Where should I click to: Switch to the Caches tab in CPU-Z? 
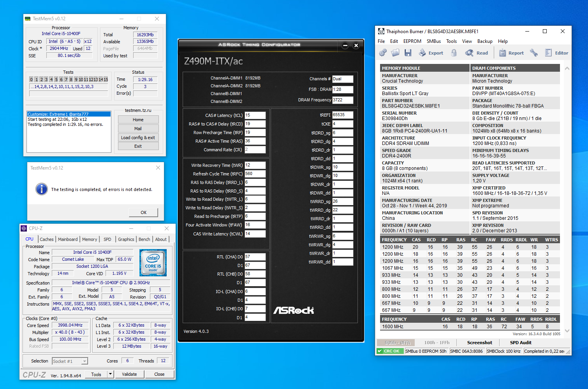coord(47,239)
